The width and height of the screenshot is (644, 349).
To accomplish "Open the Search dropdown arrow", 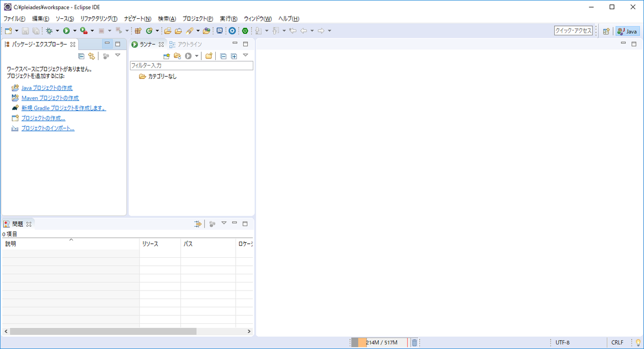I will tap(198, 31).
